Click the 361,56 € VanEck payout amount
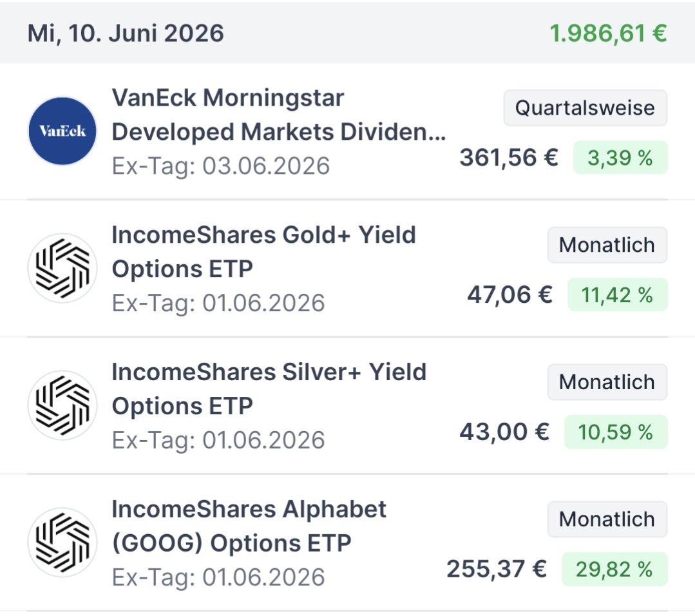This screenshot has width=695, height=616. tap(509, 157)
